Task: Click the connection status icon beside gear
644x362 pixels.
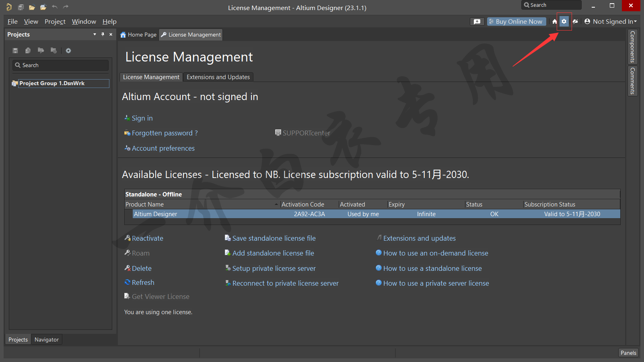Action: tap(576, 22)
